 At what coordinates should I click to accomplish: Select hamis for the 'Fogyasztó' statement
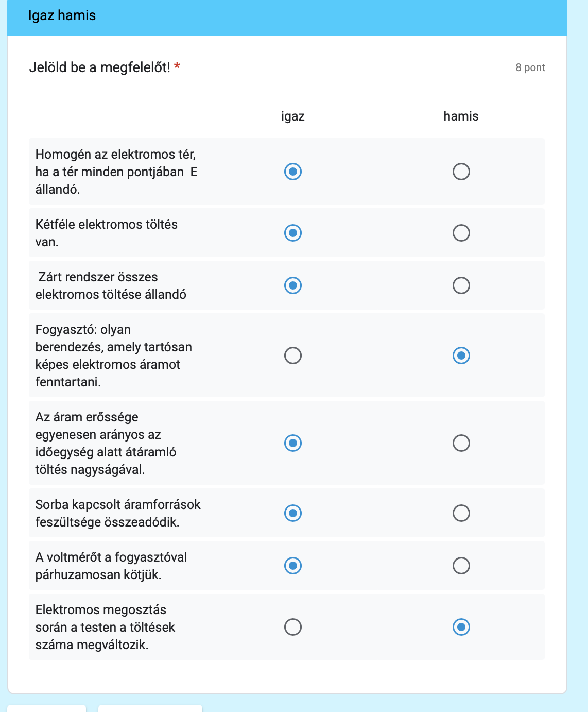[x=461, y=355]
